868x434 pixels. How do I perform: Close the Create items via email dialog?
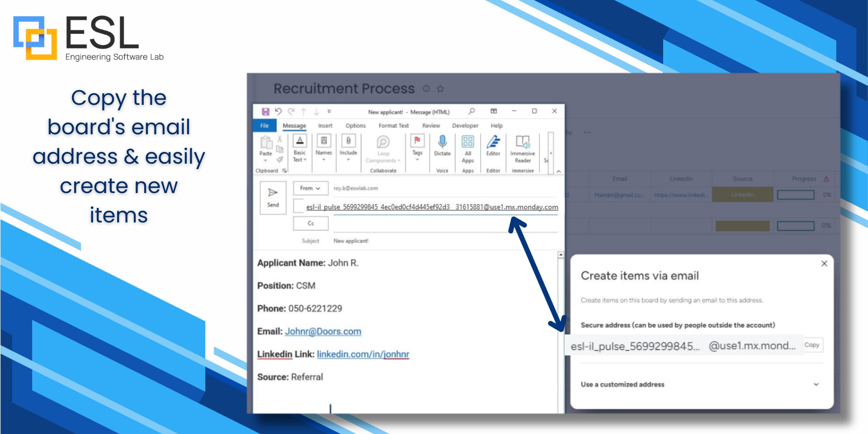pos(824,264)
